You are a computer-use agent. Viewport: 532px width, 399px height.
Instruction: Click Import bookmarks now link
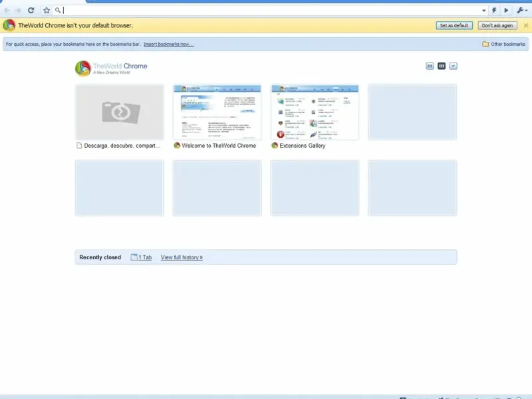169,44
